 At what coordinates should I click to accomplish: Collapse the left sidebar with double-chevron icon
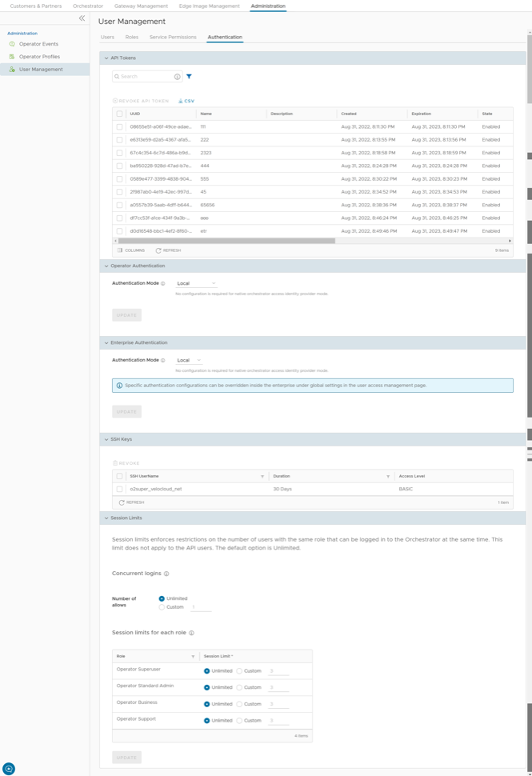[x=82, y=18]
